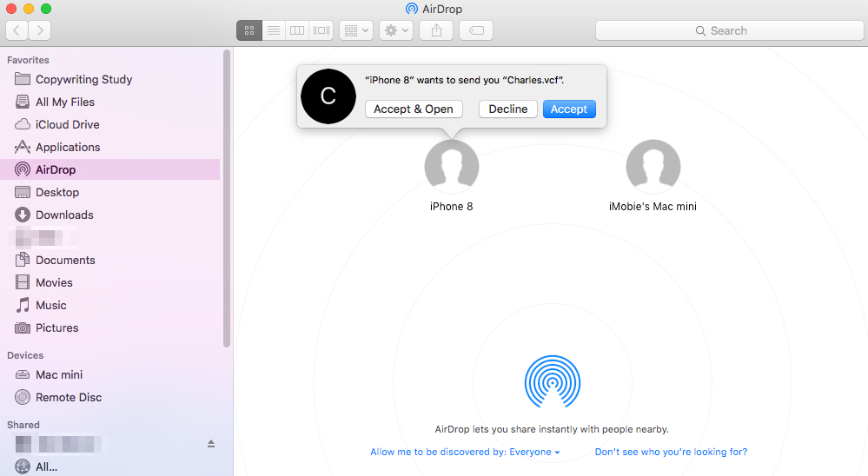The height and width of the screenshot is (476, 868).
Task: Click the Remote Disc icon
Action: [x=22, y=397]
